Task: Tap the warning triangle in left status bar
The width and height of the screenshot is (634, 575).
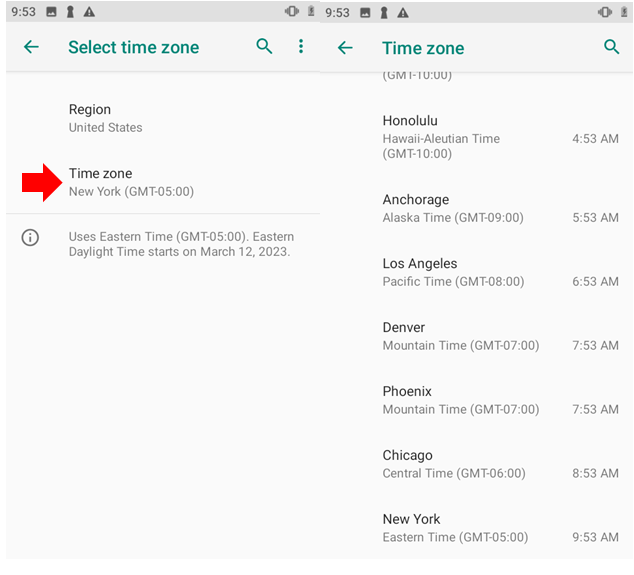Action: 89,12
